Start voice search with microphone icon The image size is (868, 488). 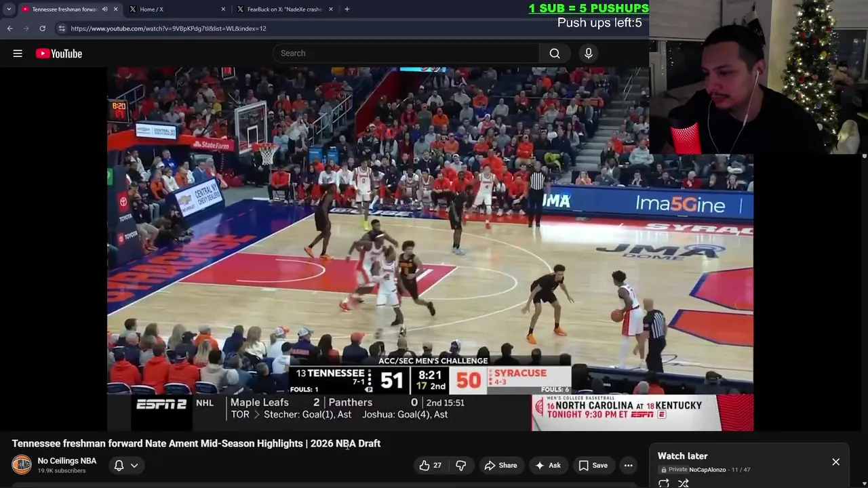pos(589,54)
